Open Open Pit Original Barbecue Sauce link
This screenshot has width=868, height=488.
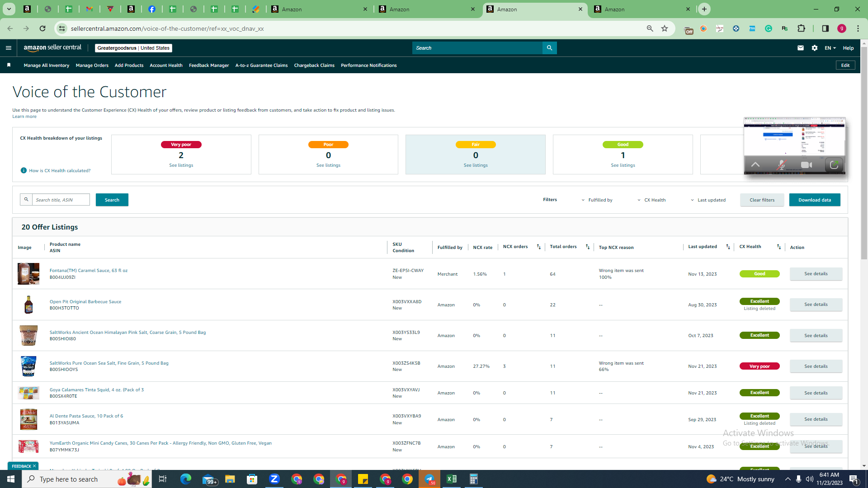[85, 301]
